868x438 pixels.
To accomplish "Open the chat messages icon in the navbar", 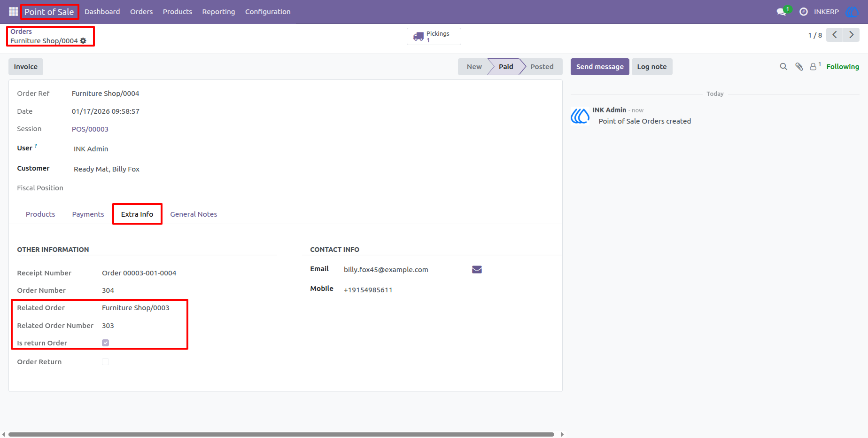I will (782, 12).
